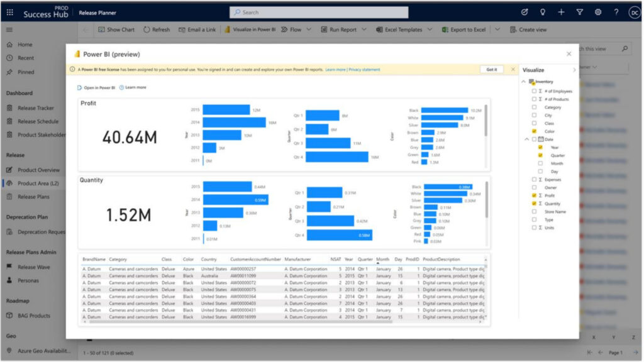Go to Home in the sidebar
Image resolution: width=644 pixels, height=362 pixels.
pyautogui.click(x=25, y=45)
